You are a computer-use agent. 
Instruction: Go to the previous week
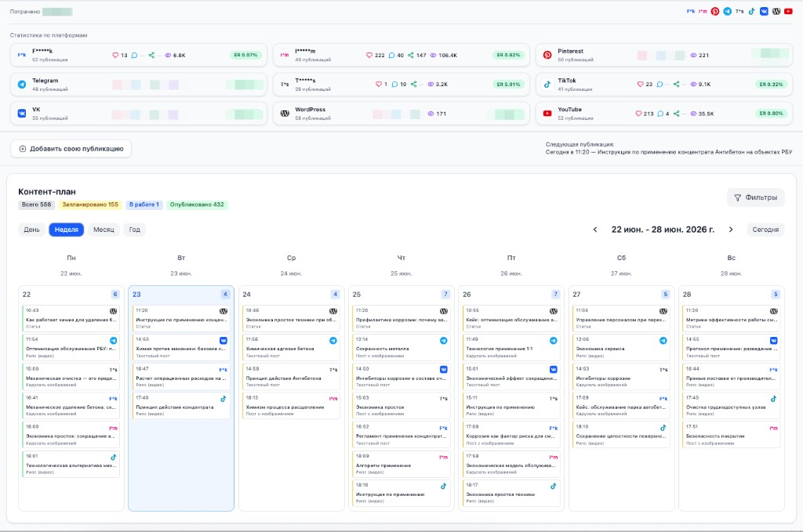595,230
